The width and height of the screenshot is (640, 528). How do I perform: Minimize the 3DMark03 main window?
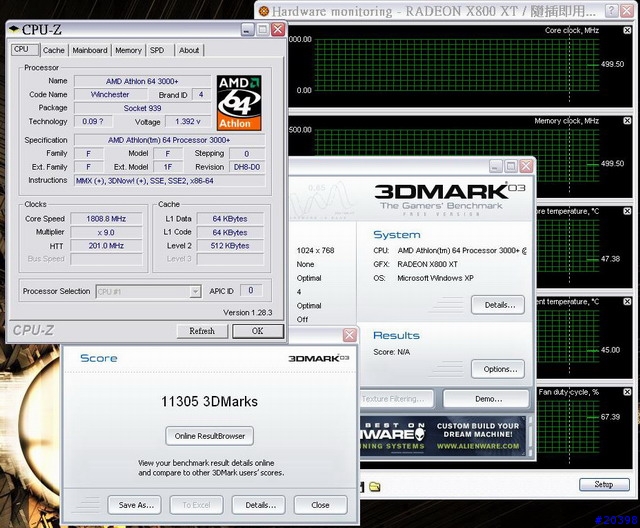tap(496, 166)
